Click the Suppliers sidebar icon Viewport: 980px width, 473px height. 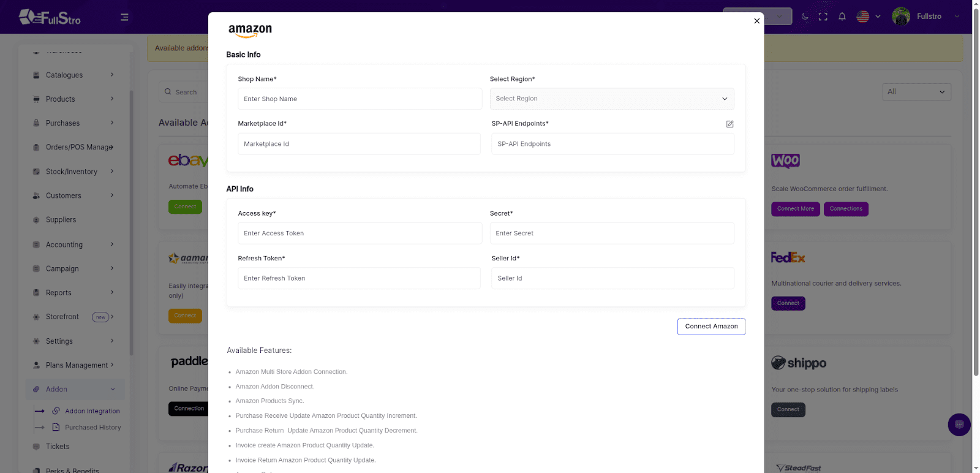(x=36, y=220)
